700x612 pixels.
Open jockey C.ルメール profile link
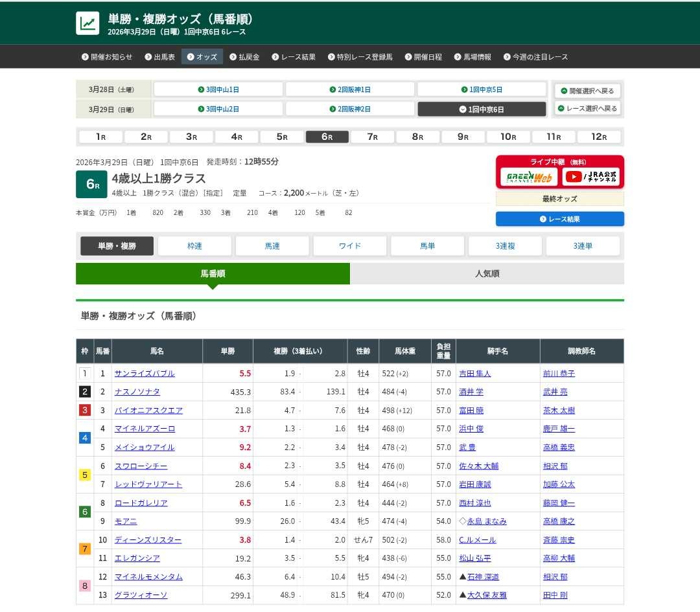[x=477, y=540]
